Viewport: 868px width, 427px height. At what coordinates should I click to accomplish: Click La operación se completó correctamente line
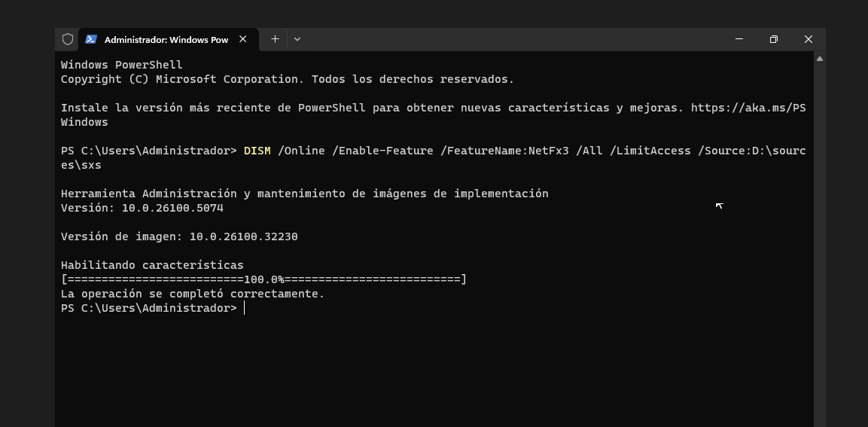coord(193,294)
